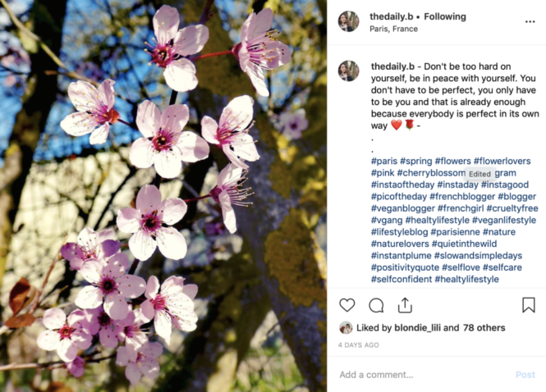
Task: View the list of 78 others who liked
Action: click(484, 328)
